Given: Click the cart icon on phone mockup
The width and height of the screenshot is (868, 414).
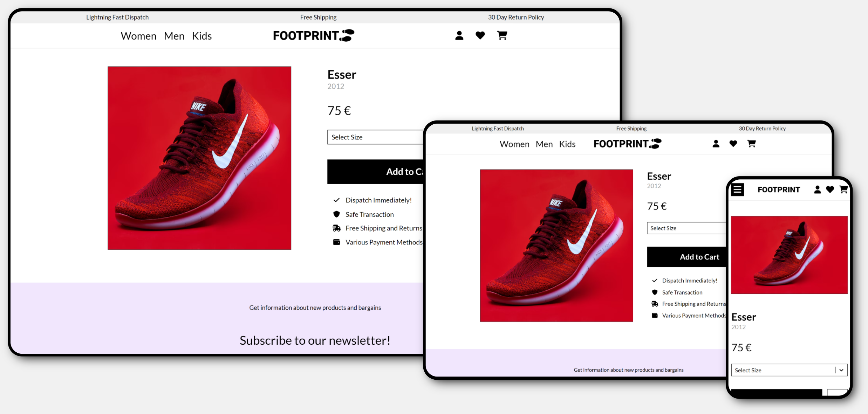Looking at the screenshot, I should 843,189.
